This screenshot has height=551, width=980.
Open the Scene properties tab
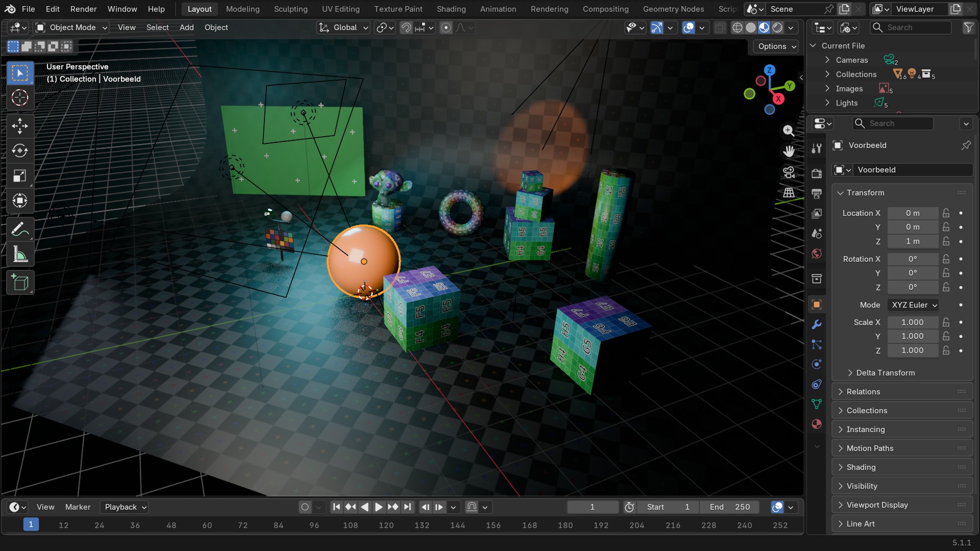[x=817, y=234]
